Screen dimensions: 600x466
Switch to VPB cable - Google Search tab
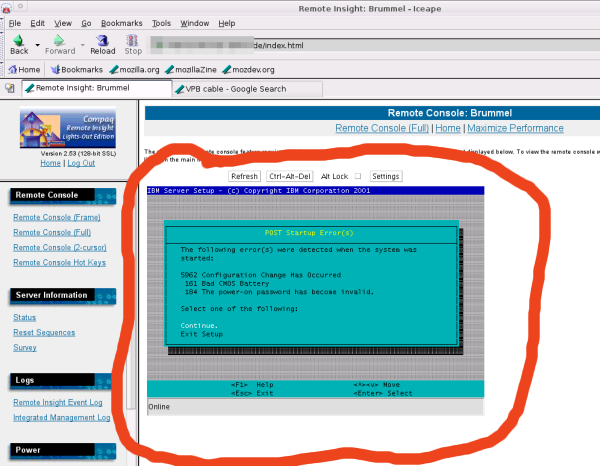247,89
